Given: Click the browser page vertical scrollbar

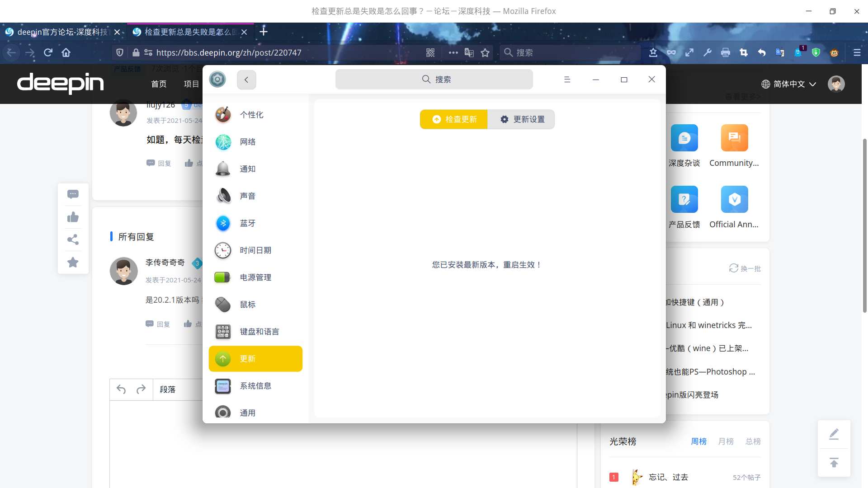Looking at the screenshot, I should pos(864,226).
